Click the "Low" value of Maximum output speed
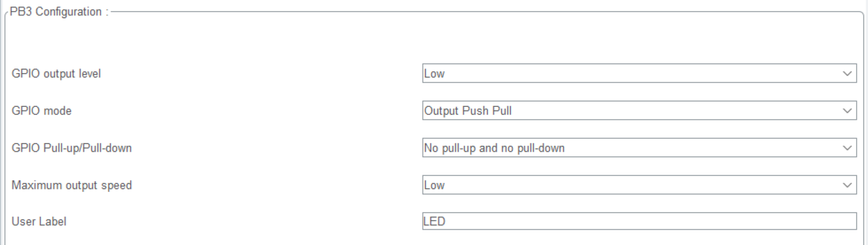The image size is (868, 245). tap(434, 185)
